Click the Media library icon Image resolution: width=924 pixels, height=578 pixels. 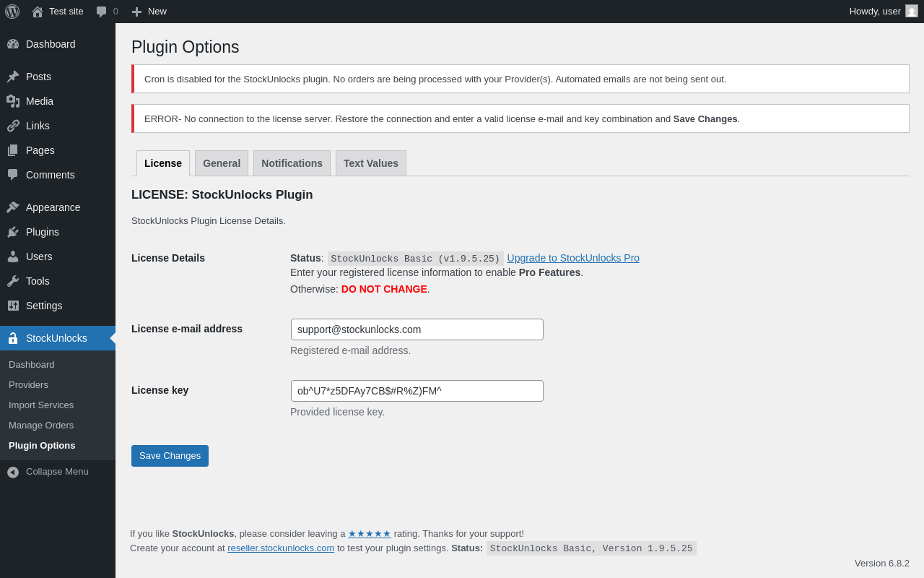click(x=13, y=101)
